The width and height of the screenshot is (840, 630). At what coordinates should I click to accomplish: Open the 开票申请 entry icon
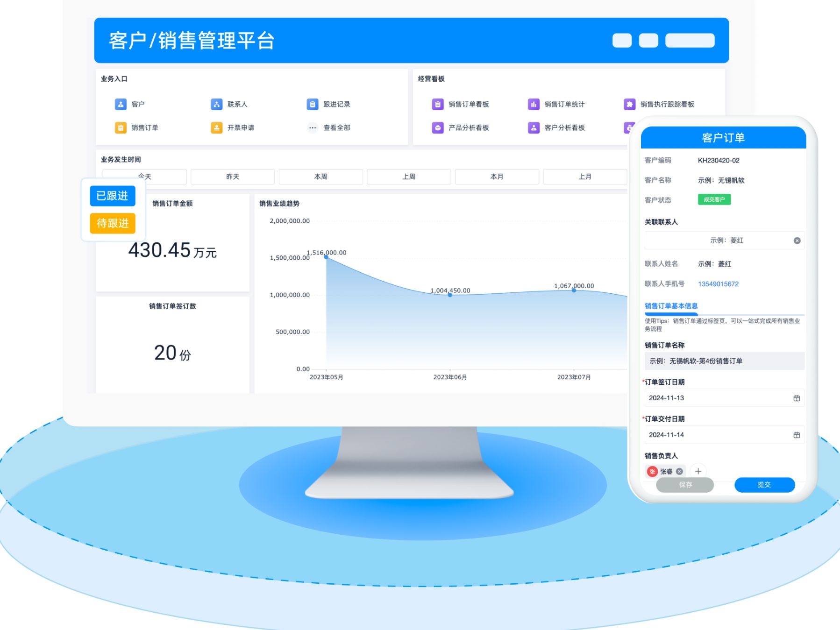216,127
